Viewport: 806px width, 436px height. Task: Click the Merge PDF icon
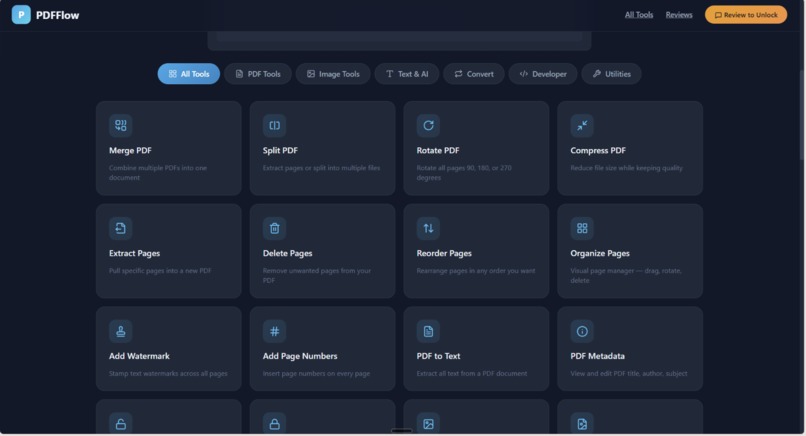[120, 125]
